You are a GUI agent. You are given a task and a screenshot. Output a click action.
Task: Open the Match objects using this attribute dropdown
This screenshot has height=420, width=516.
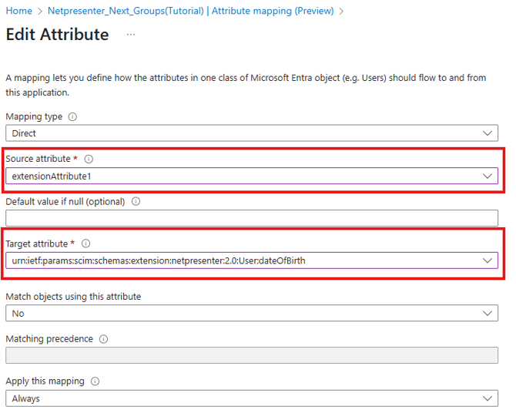click(251, 314)
